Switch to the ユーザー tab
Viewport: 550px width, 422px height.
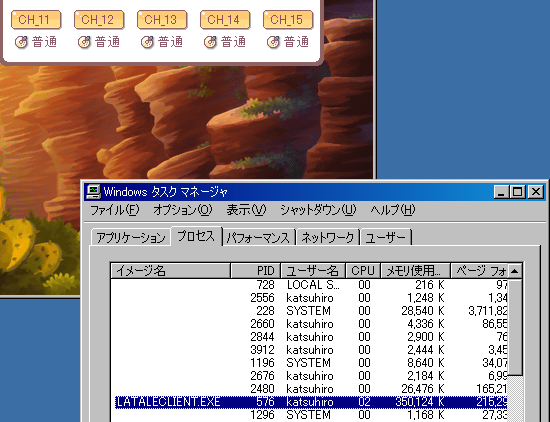(385, 238)
